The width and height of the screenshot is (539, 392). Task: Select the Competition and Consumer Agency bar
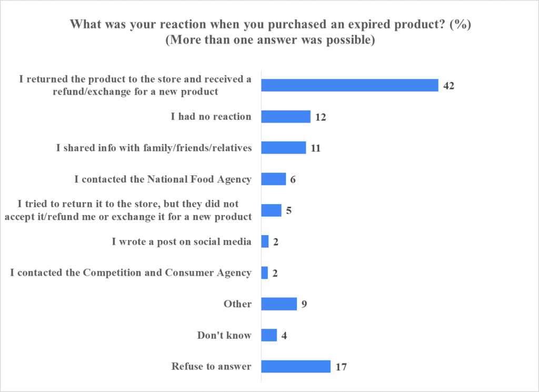pos(265,273)
